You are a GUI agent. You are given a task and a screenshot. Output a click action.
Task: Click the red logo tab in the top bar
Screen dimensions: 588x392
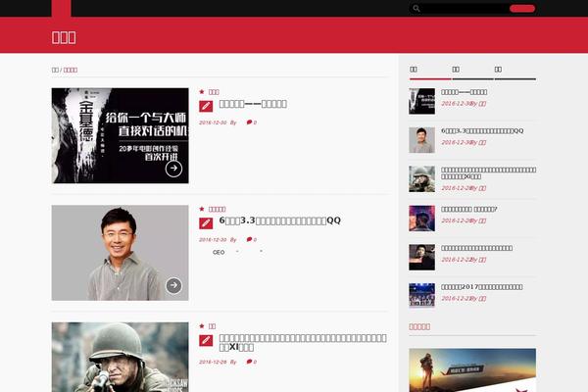click(x=61, y=8)
